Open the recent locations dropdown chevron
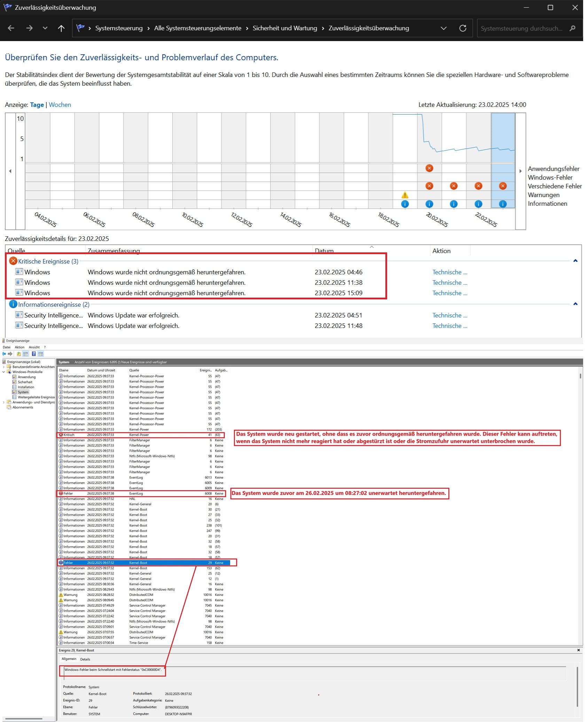This screenshot has height=722, width=588. click(x=45, y=28)
